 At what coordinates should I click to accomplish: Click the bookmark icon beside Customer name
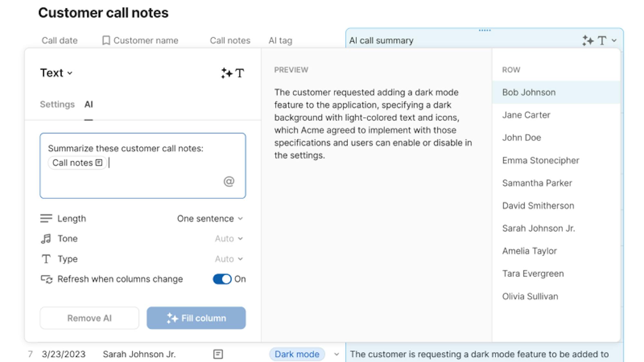tap(106, 41)
